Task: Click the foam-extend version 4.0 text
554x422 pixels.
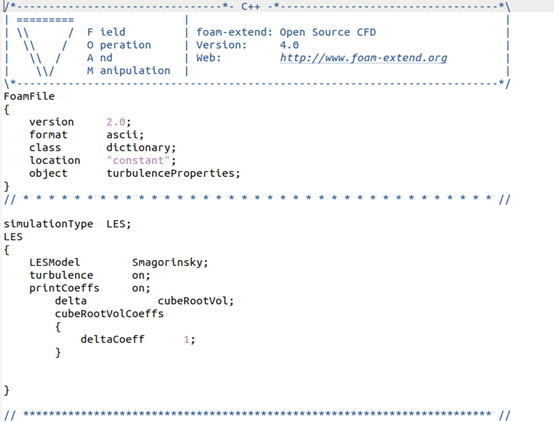Action: [x=289, y=45]
